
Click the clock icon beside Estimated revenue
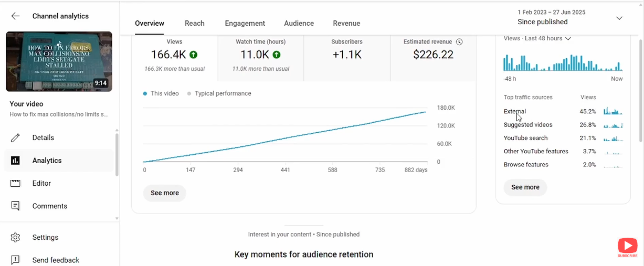pos(459,42)
